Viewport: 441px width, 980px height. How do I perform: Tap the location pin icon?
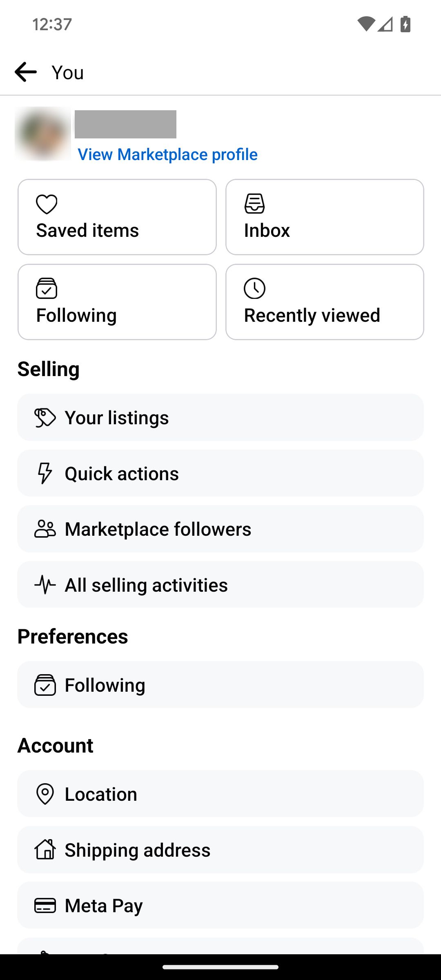tap(45, 794)
